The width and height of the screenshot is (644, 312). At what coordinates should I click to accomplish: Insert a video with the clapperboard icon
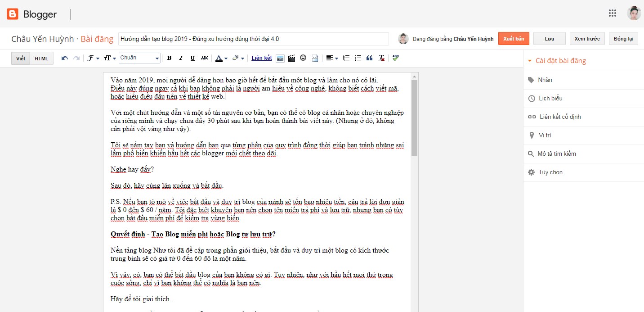(x=291, y=58)
